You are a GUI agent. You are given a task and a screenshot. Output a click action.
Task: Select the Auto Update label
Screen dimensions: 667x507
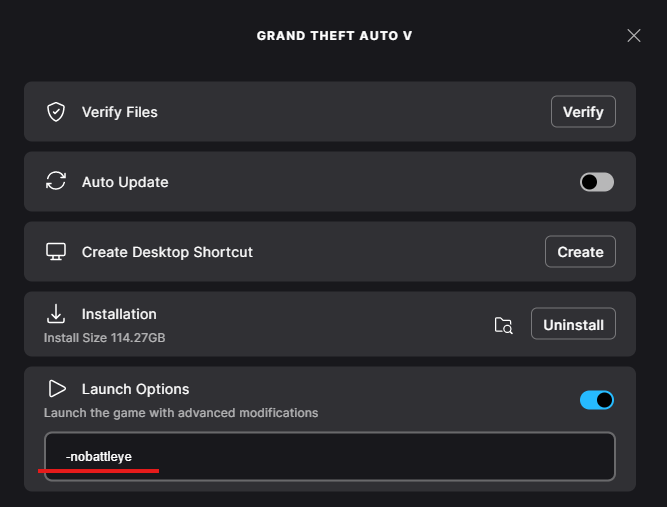[125, 182]
